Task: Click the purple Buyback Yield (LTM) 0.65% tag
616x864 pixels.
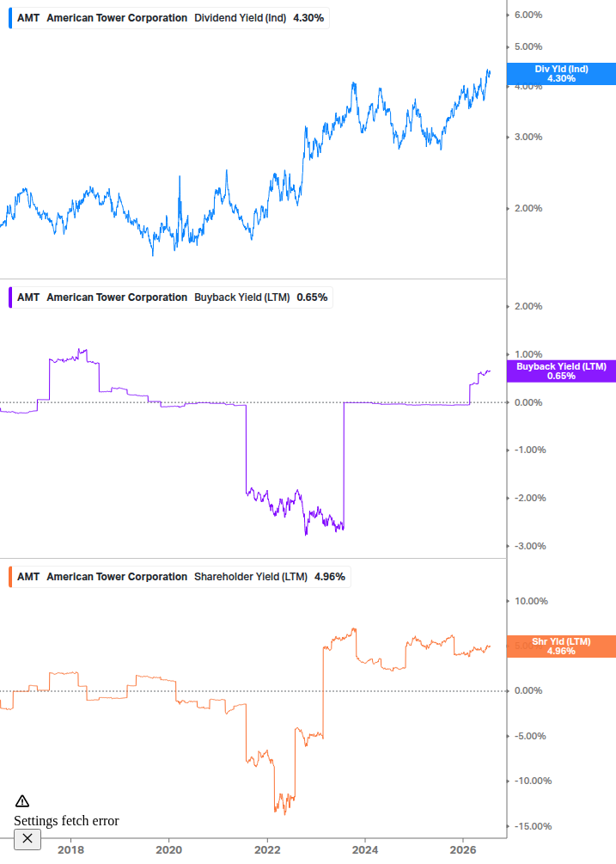Action: (x=561, y=371)
